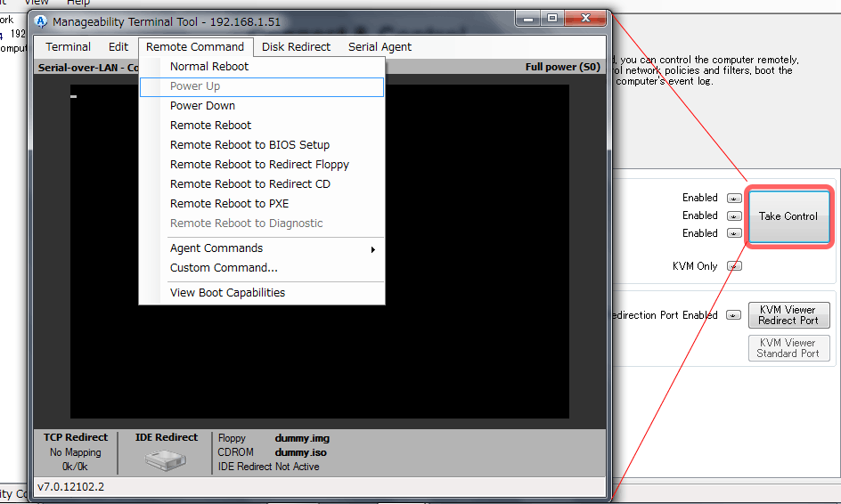Click the Manageability Terminal Tool title icon
The width and height of the screenshot is (841, 504).
(41, 22)
